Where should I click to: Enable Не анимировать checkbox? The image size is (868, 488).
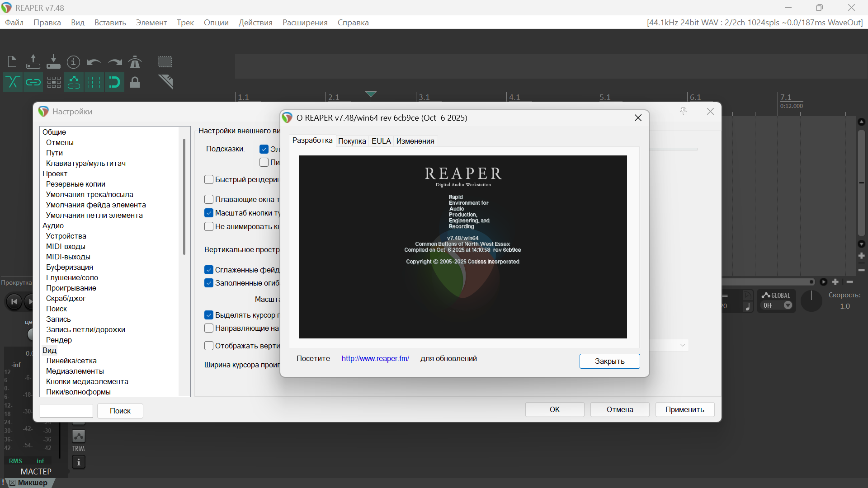(209, 226)
